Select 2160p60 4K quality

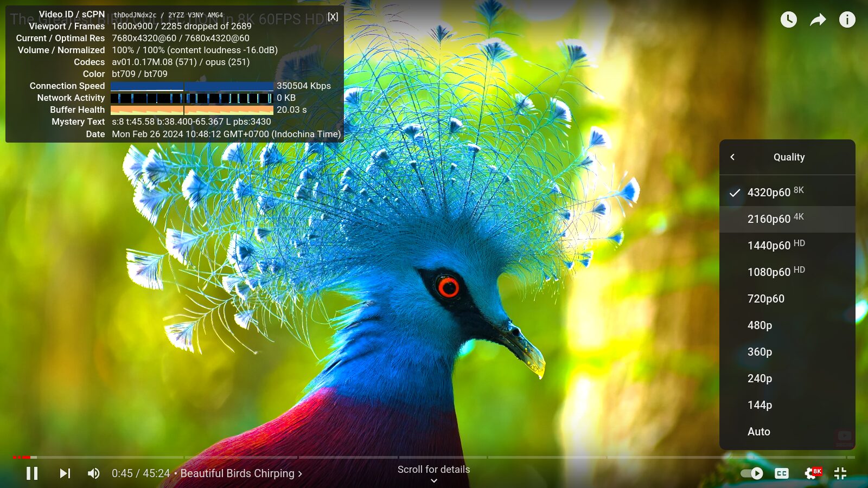tap(787, 219)
